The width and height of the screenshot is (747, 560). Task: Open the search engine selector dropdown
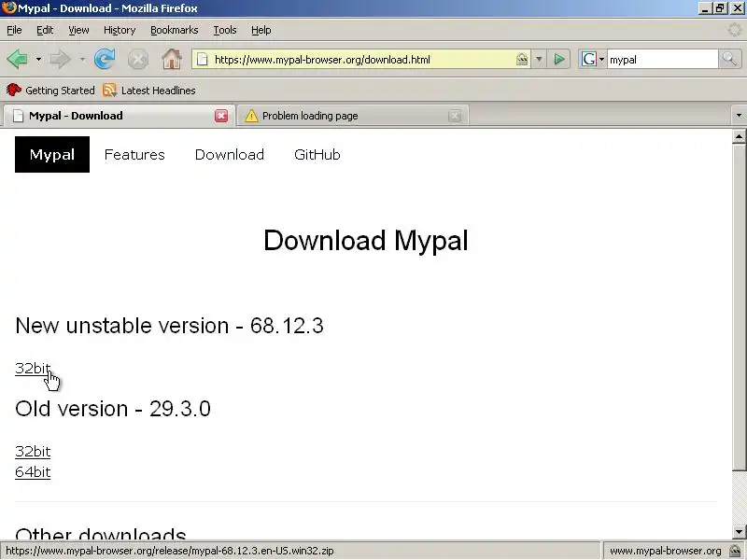click(601, 60)
